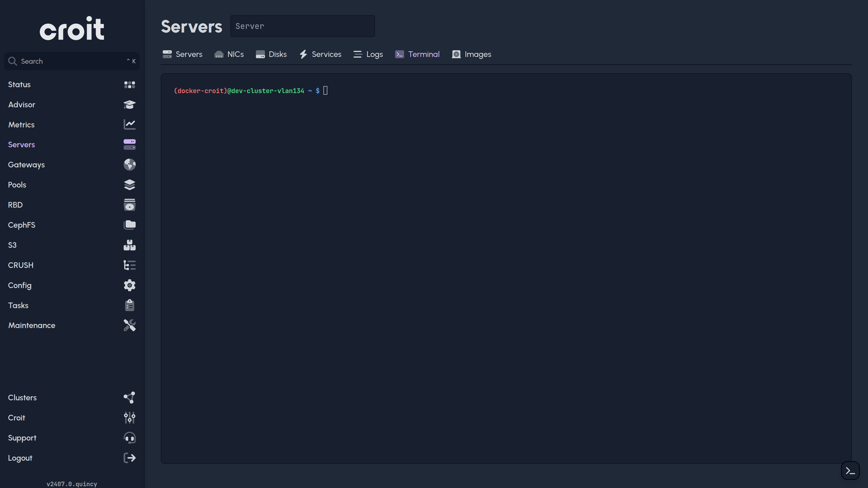Click the Maintenance tools icon
This screenshot has width=868, height=488.
(129, 325)
